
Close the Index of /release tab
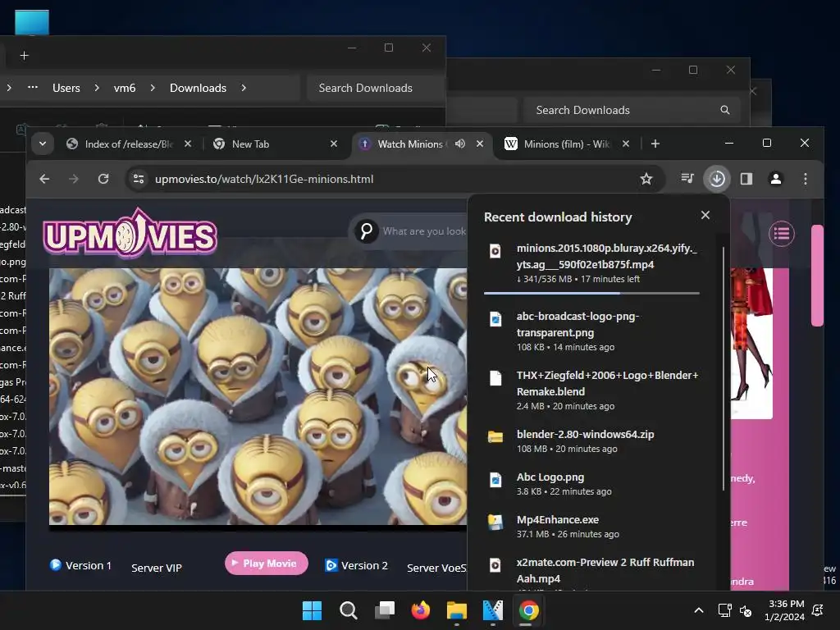188,144
